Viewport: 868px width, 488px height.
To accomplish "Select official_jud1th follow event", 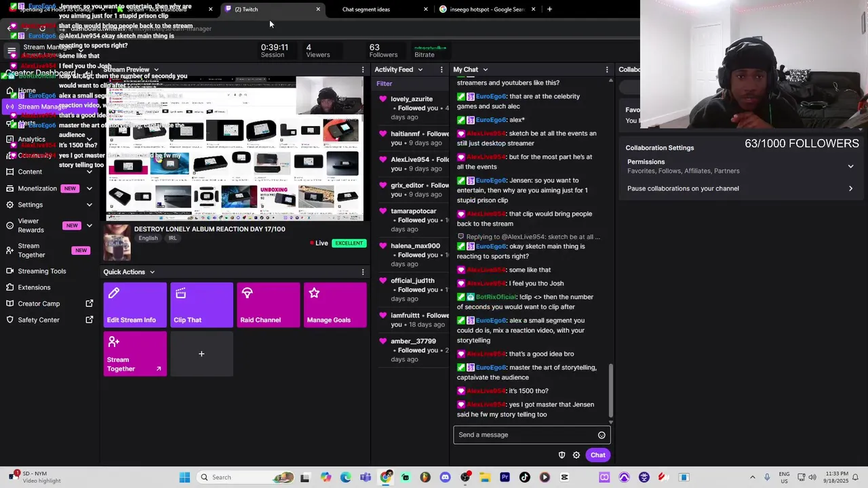I will tap(414, 289).
